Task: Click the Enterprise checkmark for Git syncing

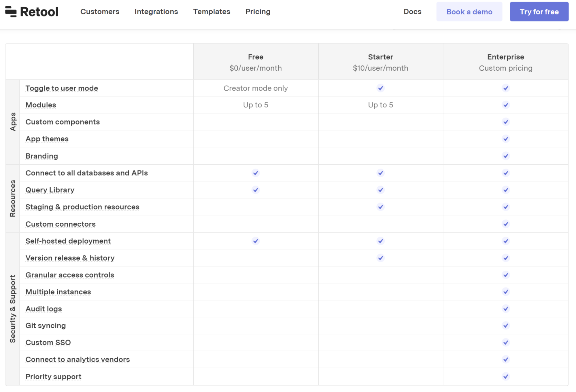Action: tap(505, 325)
